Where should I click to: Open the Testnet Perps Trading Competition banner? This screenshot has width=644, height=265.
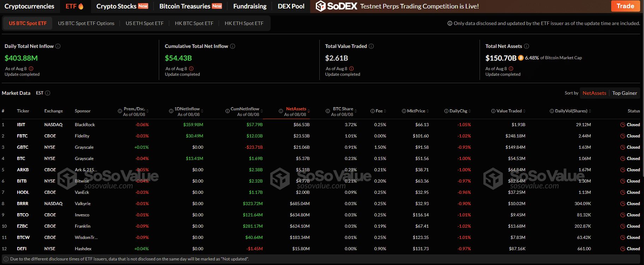420,6
